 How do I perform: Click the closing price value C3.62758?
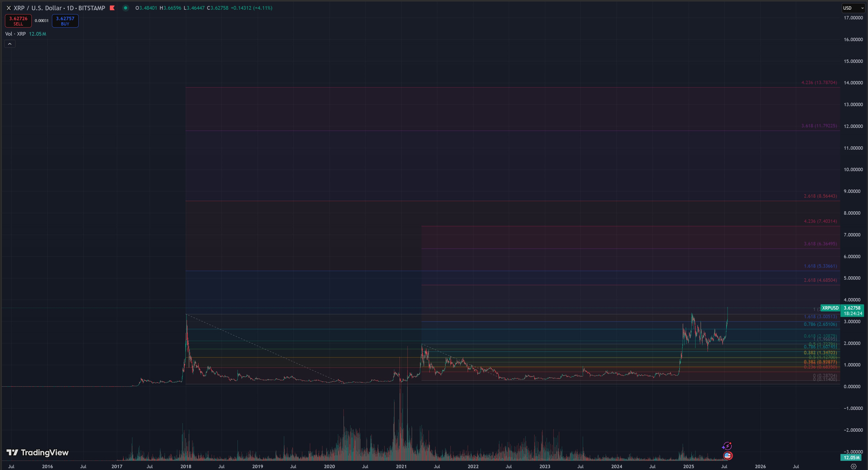[217, 8]
